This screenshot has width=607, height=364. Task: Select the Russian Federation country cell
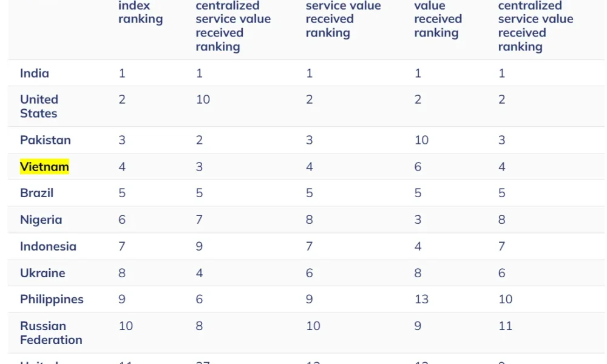(51, 332)
